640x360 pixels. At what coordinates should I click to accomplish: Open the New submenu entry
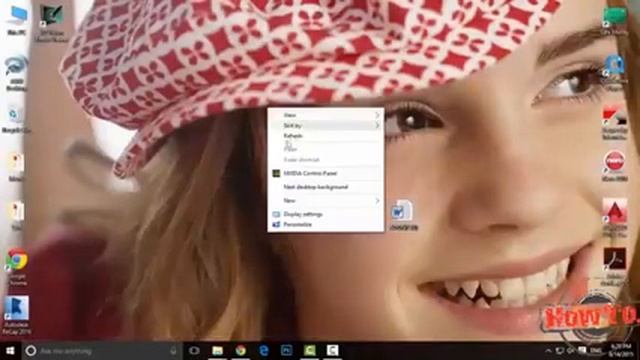(325, 200)
